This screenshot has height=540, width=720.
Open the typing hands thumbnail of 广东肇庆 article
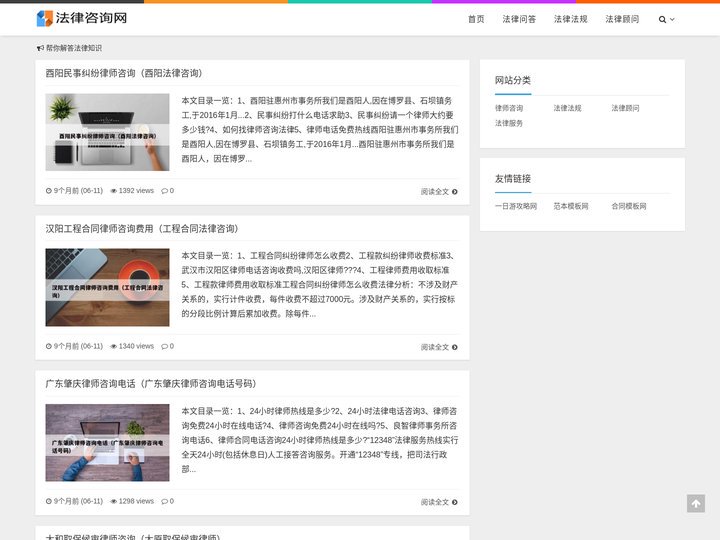point(107,443)
